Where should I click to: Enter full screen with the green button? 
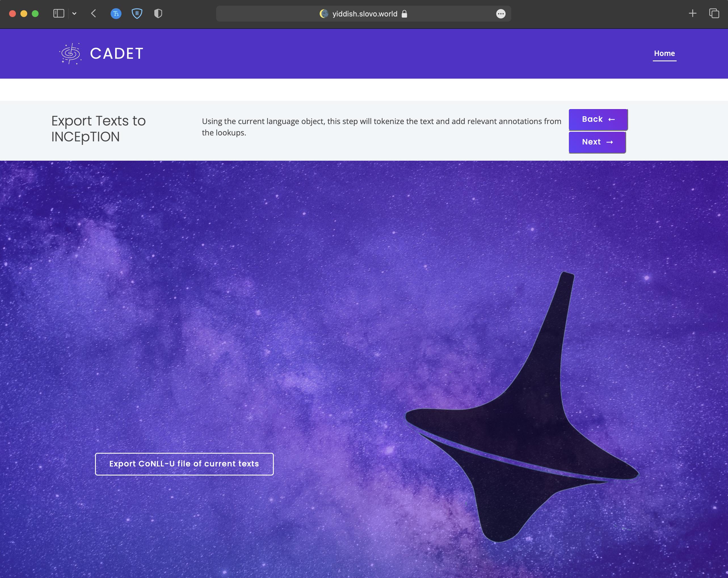coord(35,14)
